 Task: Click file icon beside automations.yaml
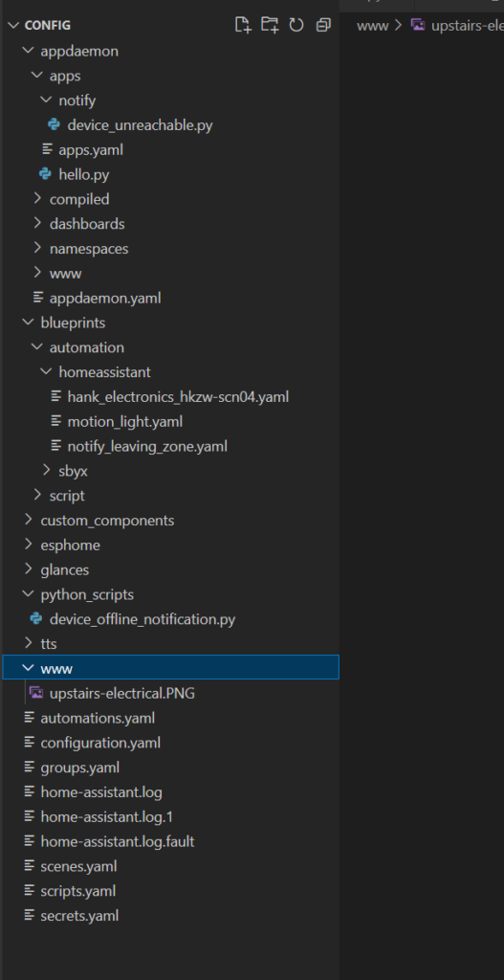pos(29,718)
